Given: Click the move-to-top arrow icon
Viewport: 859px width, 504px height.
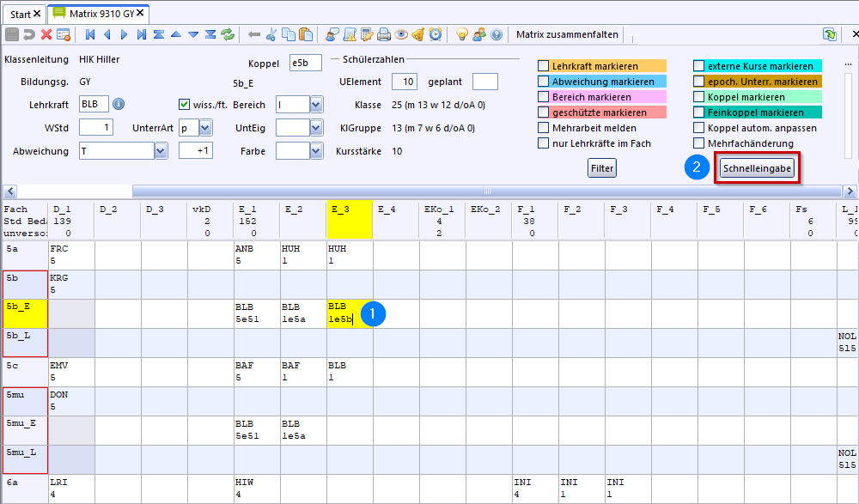Looking at the screenshot, I should tap(159, 34).
